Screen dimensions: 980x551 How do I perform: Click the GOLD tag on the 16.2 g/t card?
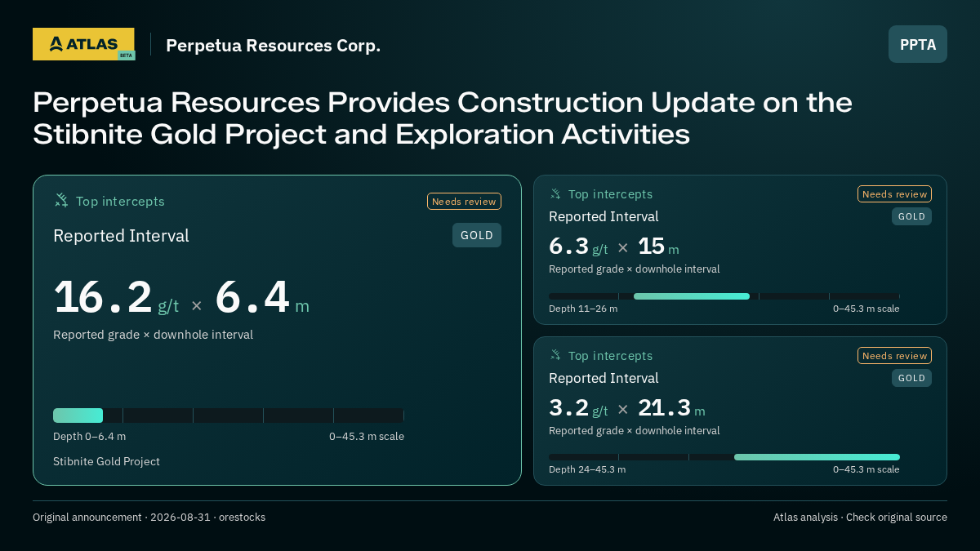coord(477,235)
